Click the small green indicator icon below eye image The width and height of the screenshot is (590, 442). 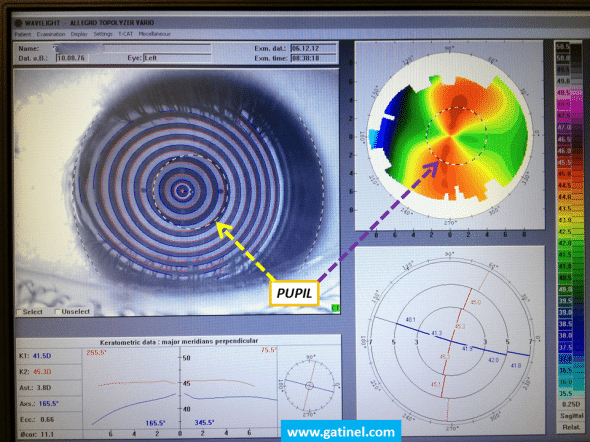[x=335, y=308]
